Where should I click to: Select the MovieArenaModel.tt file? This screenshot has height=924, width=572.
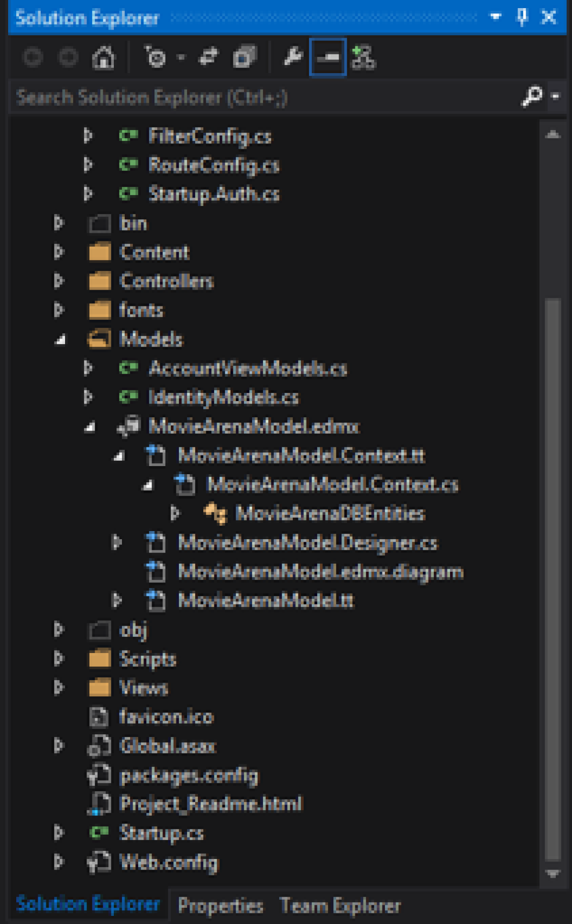point(266,600)
